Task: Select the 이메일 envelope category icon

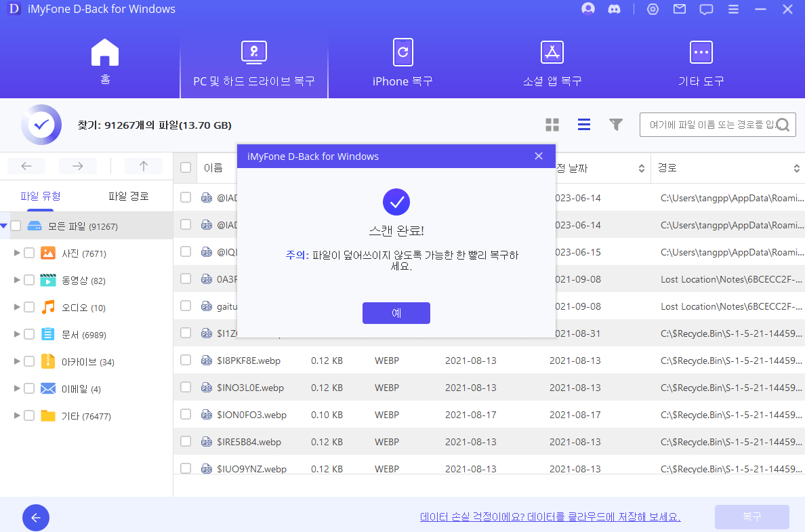Action: [x=47, y=388]
